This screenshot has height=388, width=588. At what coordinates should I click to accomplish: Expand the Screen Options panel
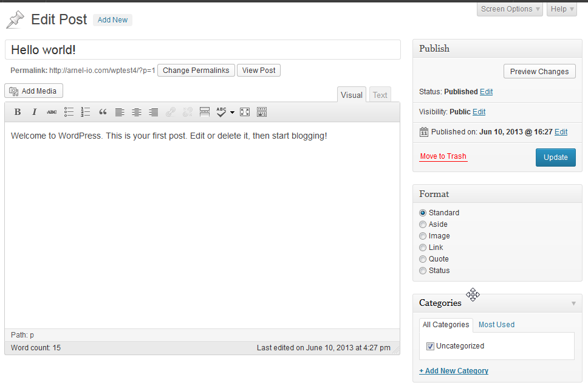(510, 9)
